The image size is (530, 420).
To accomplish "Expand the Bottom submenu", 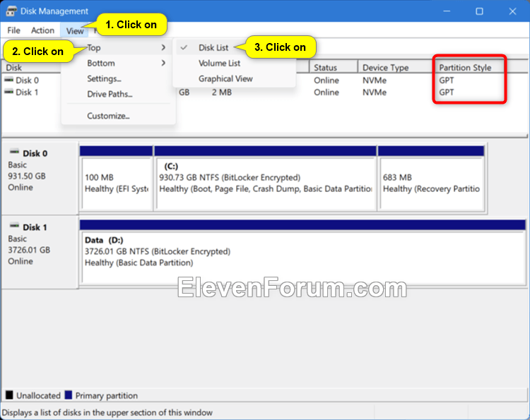I will click(x=119, y=63).
